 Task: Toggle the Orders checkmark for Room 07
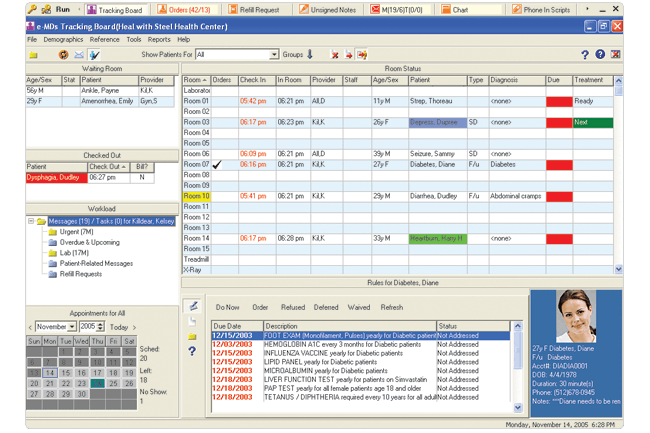point(217,164)
